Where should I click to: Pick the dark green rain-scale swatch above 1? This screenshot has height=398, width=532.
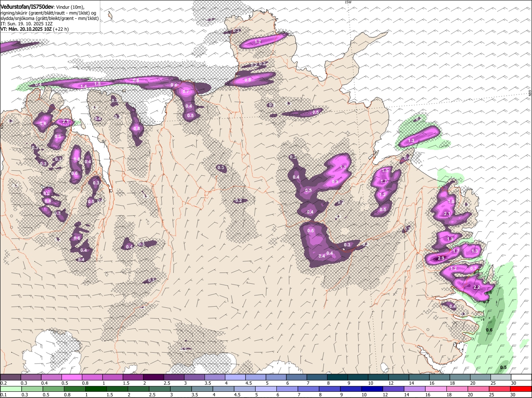click(x=96, y=389)
